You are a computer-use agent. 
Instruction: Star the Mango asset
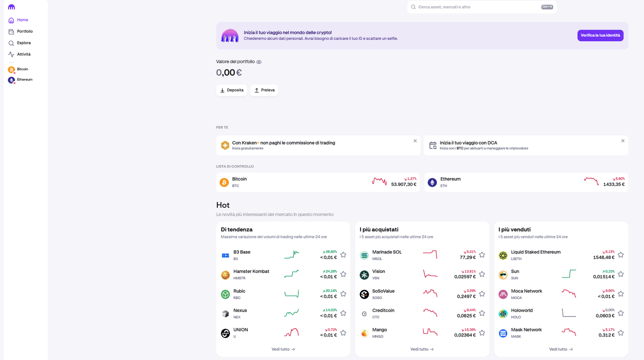(482, 333)
